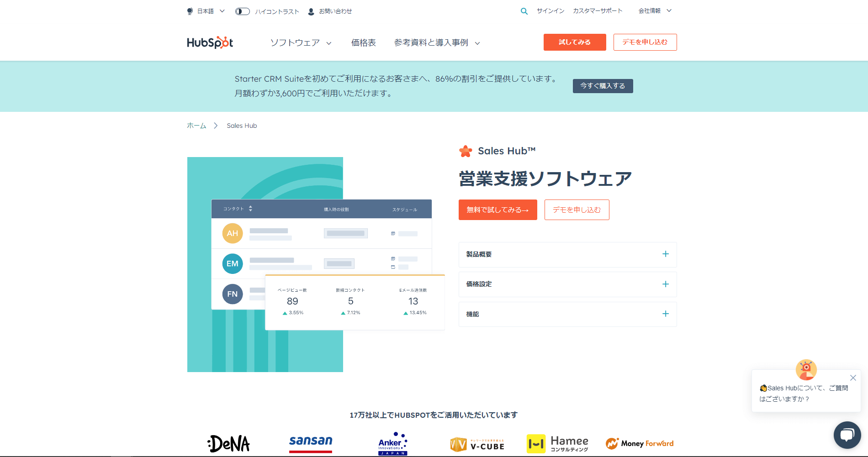This screenshot has height=457, width=868.
Task: Expand the 価格設定 section
Action: [x=567, y=284]
